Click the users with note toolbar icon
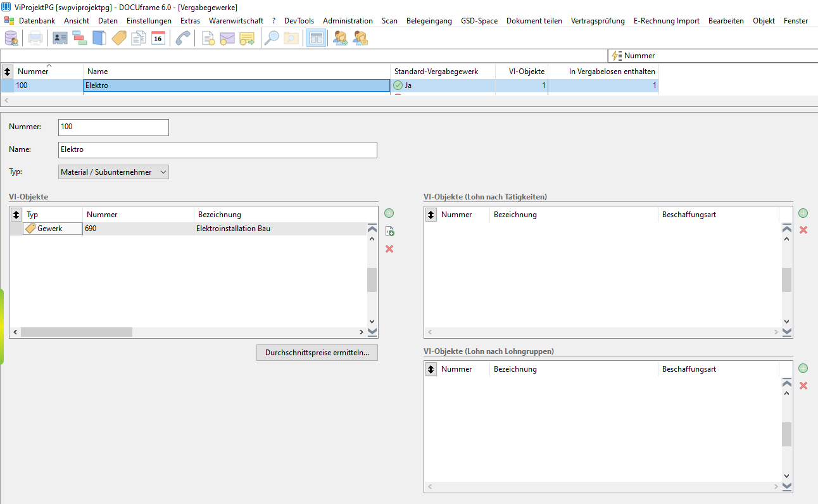The height and width of the screenshot is (504, 818). 360,38
